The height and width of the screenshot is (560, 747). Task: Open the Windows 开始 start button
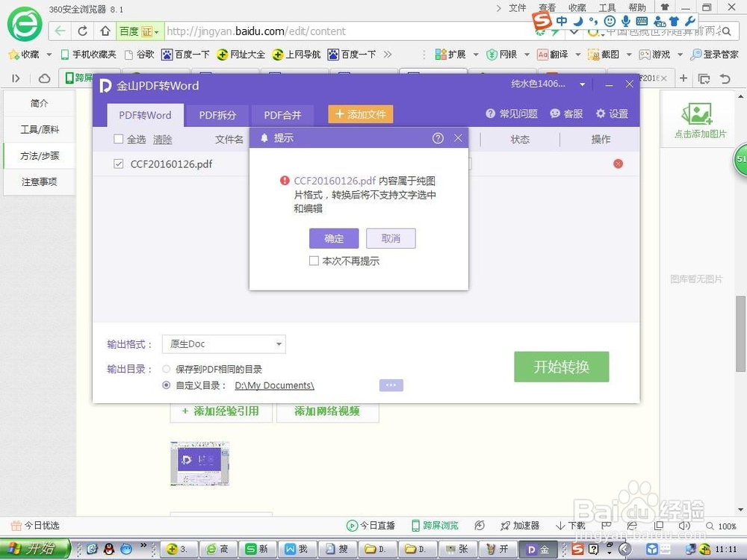(35, 549)
